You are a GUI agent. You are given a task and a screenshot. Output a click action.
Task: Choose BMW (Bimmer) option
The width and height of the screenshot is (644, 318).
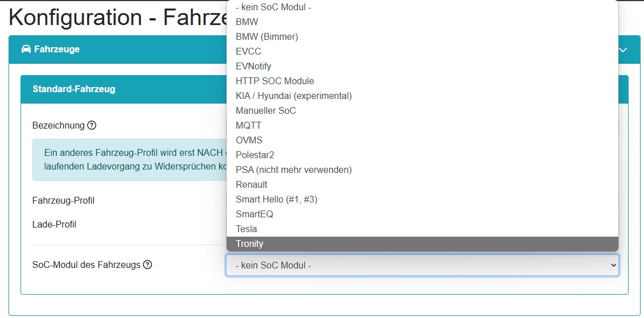pos(267,36)
